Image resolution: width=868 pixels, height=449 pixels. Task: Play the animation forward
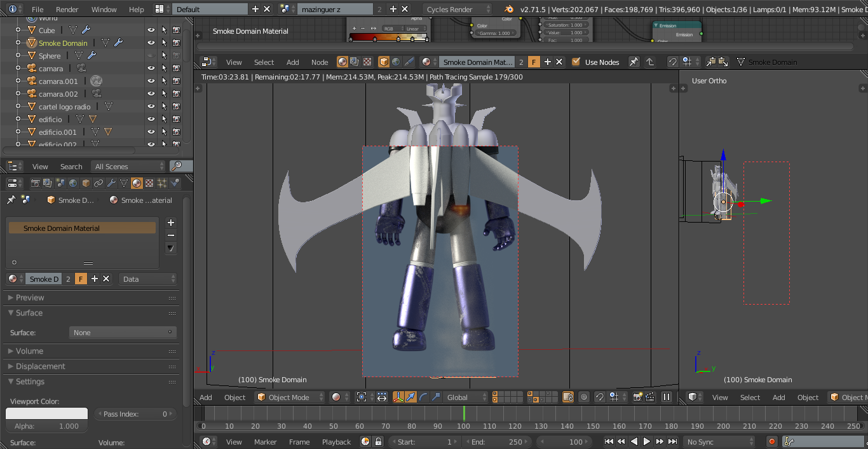tap(647, 441)
